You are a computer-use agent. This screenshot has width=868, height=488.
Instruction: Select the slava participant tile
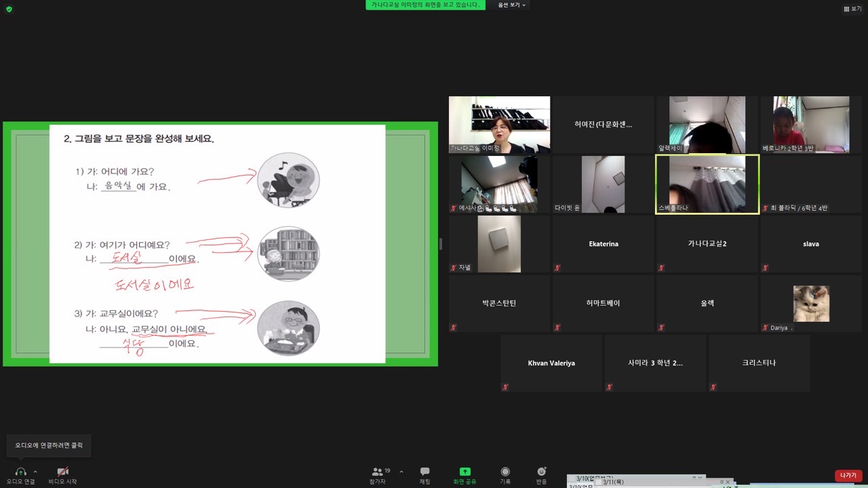811,244
